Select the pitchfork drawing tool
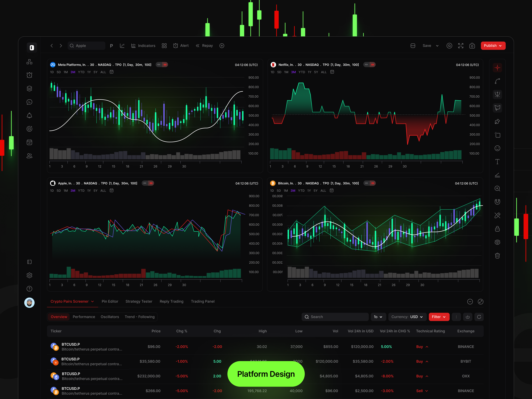This screenshot has width=532, height=399. [497, 94]
